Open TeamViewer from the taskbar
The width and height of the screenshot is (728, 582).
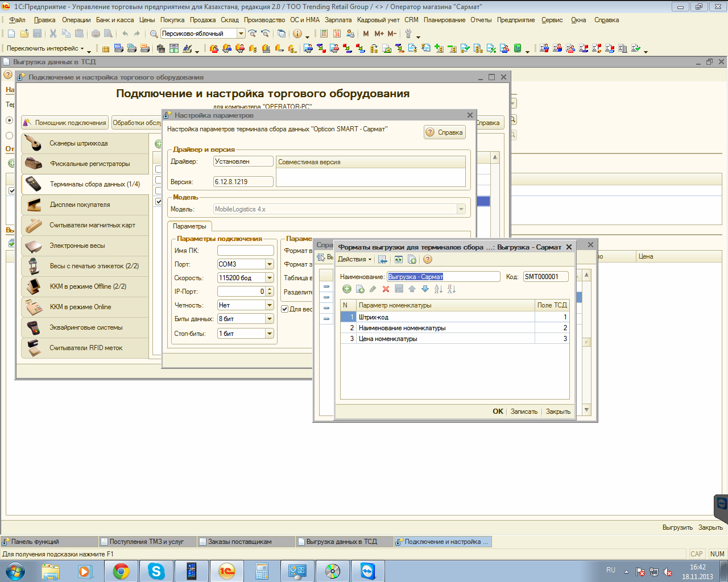pyautogui.click(x=368, y=571)
